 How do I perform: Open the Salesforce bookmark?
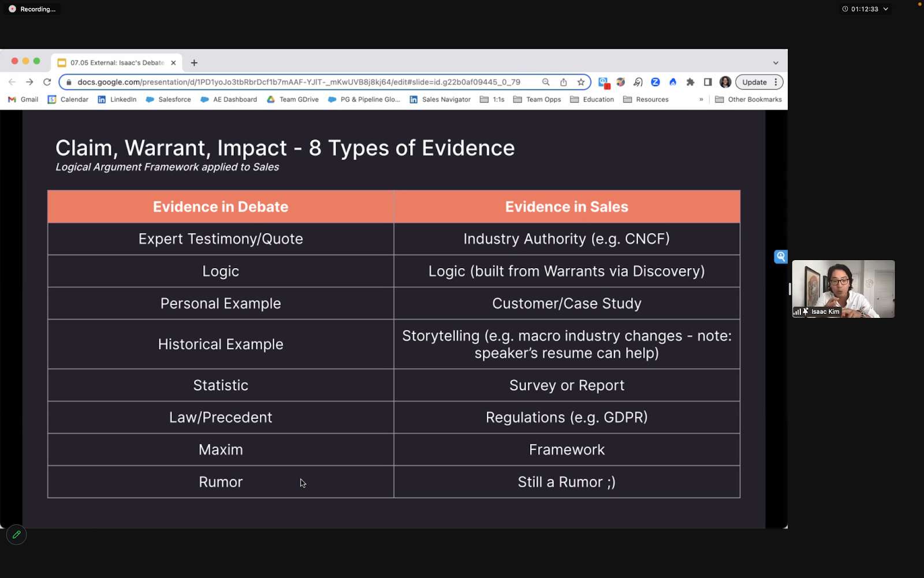[x=168, y=99]
